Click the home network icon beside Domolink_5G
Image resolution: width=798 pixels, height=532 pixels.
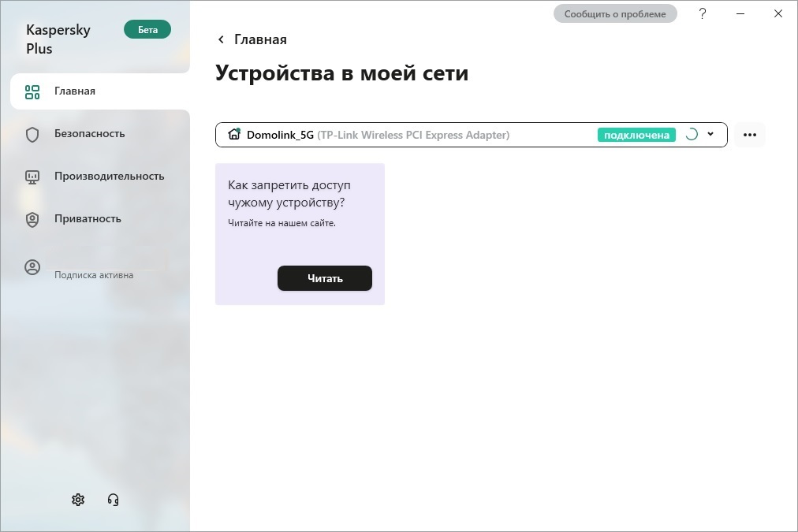coord(234,135)
